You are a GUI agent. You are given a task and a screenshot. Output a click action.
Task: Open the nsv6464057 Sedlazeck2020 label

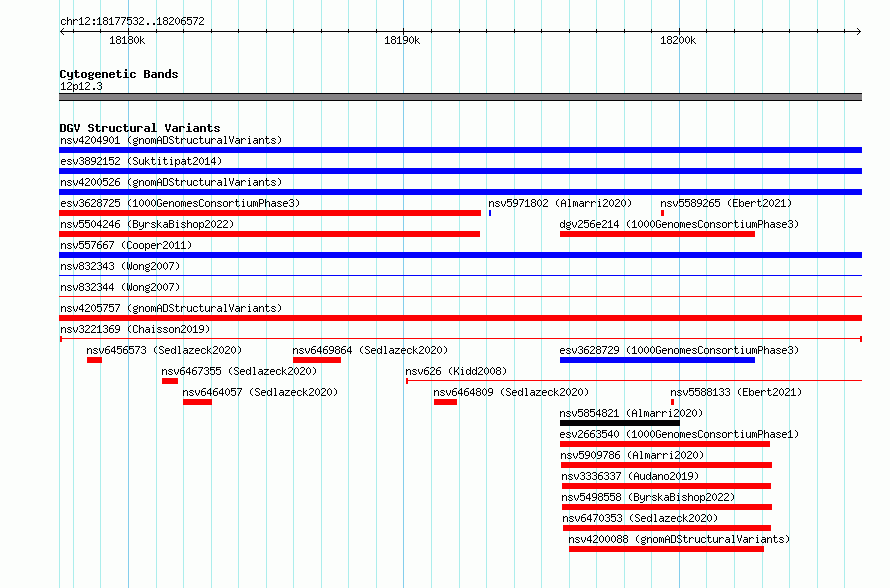point(260,392)
